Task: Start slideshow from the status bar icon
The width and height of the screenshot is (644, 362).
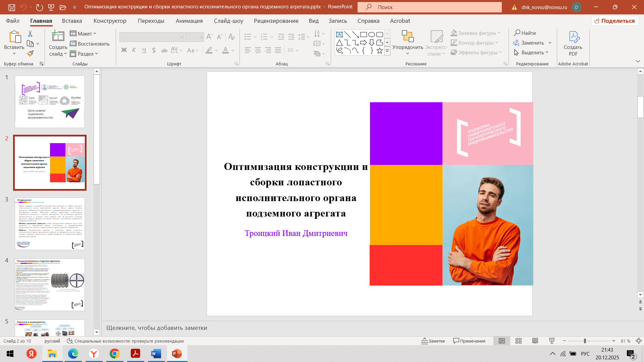Action: pyautogui.click(x=552, y=341)
